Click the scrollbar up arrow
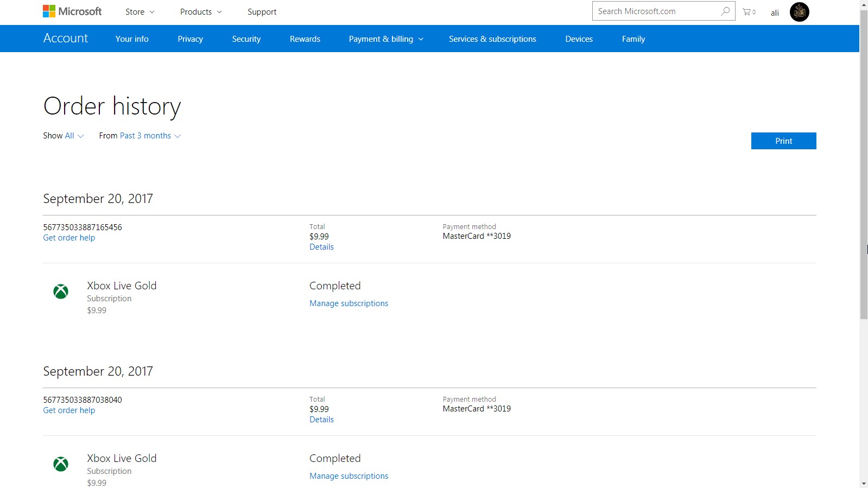This screenshot has width=868, height=488. pos(864,4)
